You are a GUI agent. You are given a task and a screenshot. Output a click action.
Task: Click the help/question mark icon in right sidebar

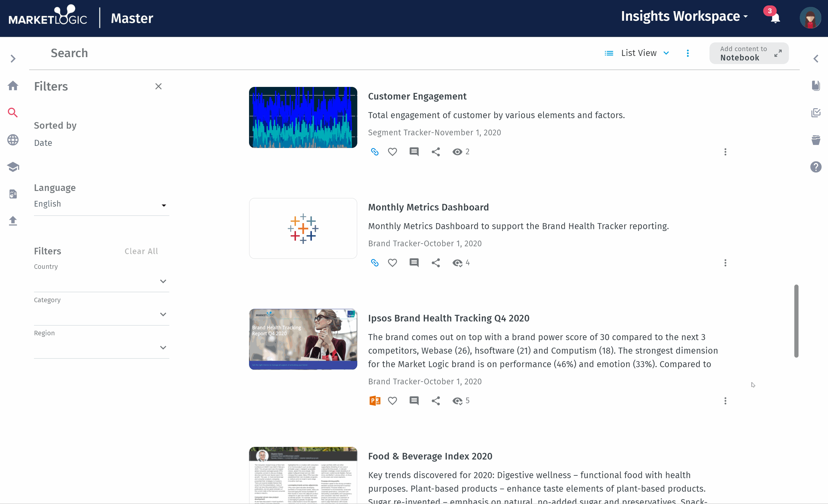816,166
